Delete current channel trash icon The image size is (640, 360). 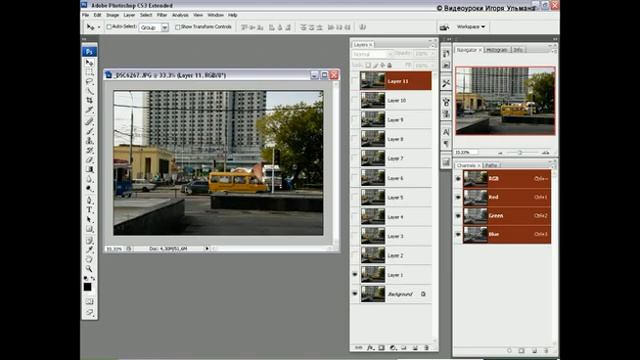tap(547, 351)
